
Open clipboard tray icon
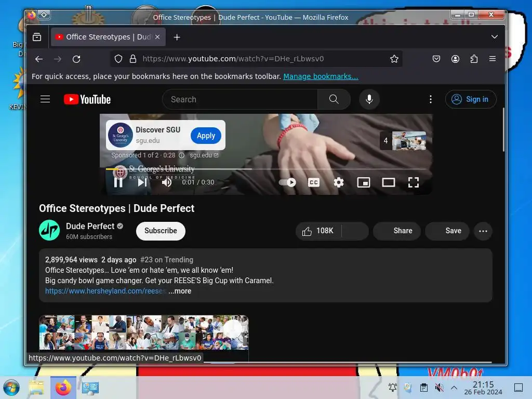click(x=423, y=388)
